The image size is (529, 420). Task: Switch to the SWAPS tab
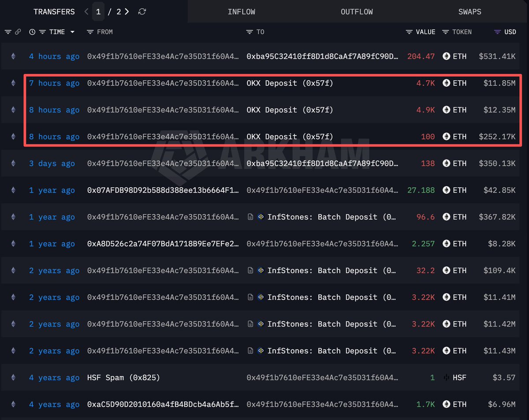click(x=470, y=12)
